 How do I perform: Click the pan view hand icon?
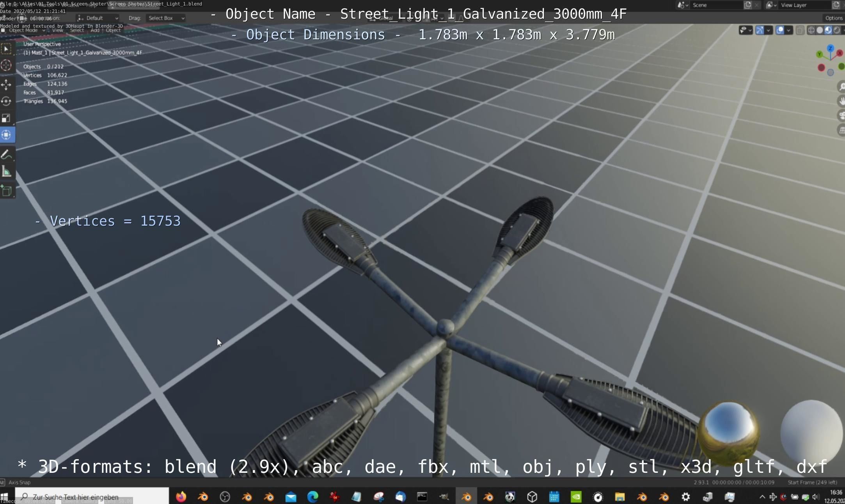tap(841, 101)
